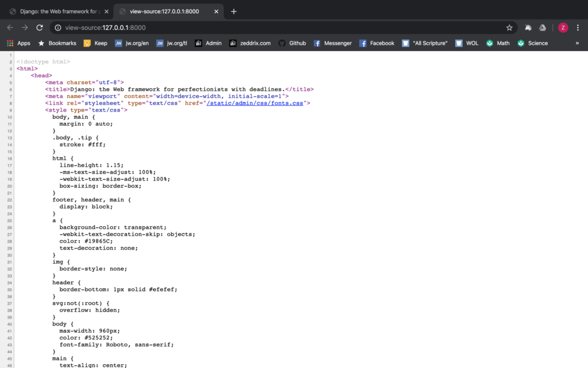The height and width of the screenshot is (368, 588).
Task: Open the jw.org/tl bookmark
Action: pos(172,43)
